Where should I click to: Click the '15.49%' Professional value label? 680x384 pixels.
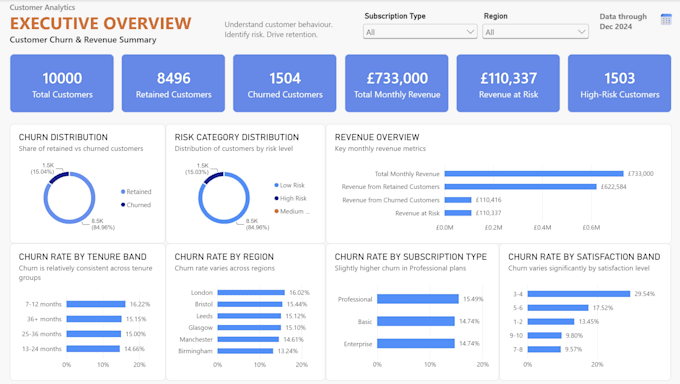pyautogui.click(x=473, y=299)
